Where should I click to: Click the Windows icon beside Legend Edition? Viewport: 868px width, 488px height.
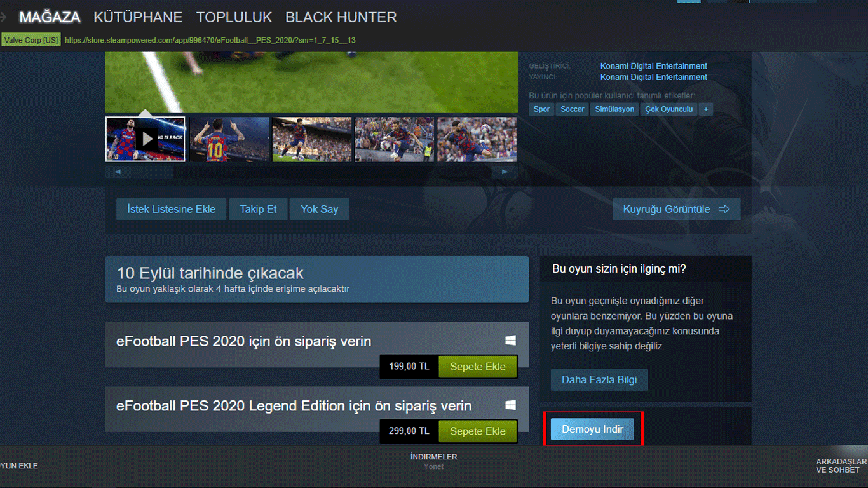click(510, 405)
